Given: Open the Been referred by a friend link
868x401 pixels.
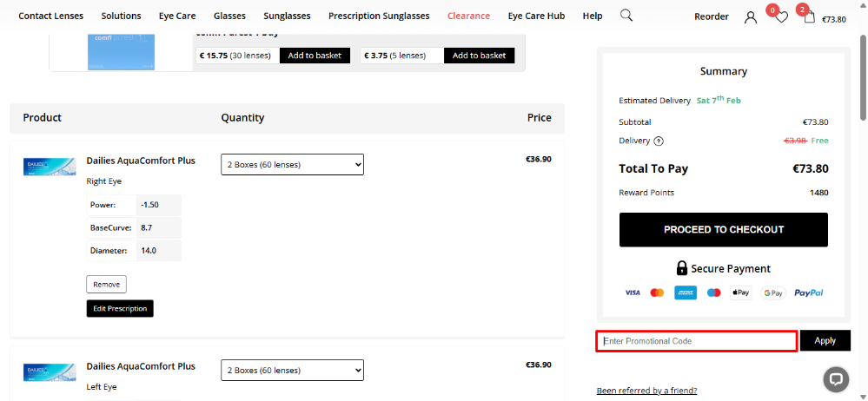Looking at the screenshot, I should [x=646, y=391].
